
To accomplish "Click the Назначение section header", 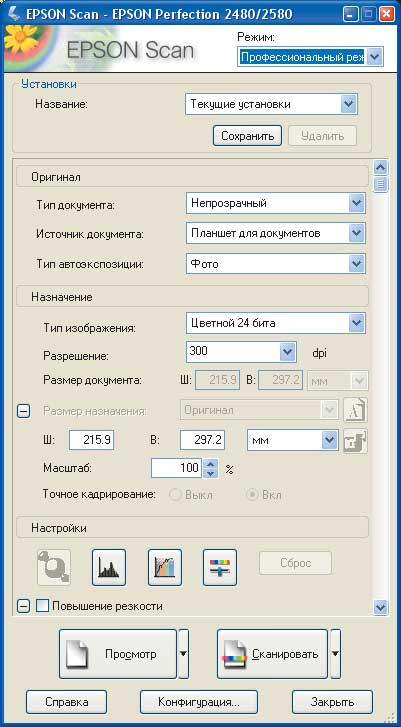I will click(192, 297).
